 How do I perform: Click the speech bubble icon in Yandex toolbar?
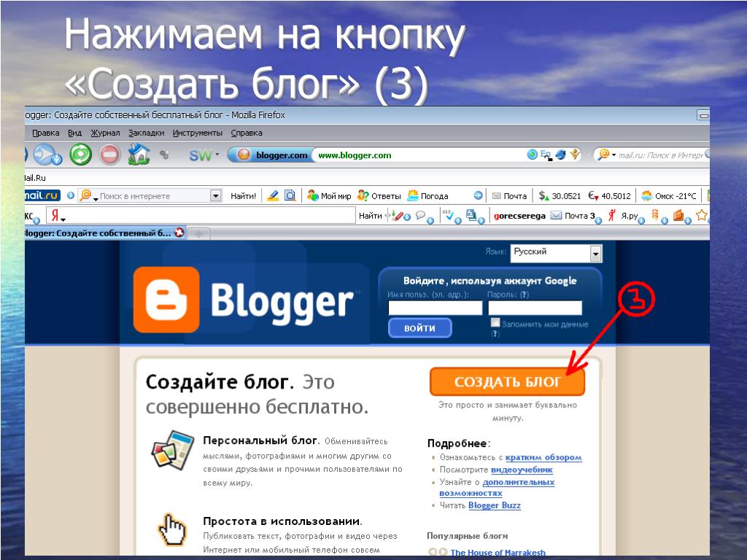420,215
